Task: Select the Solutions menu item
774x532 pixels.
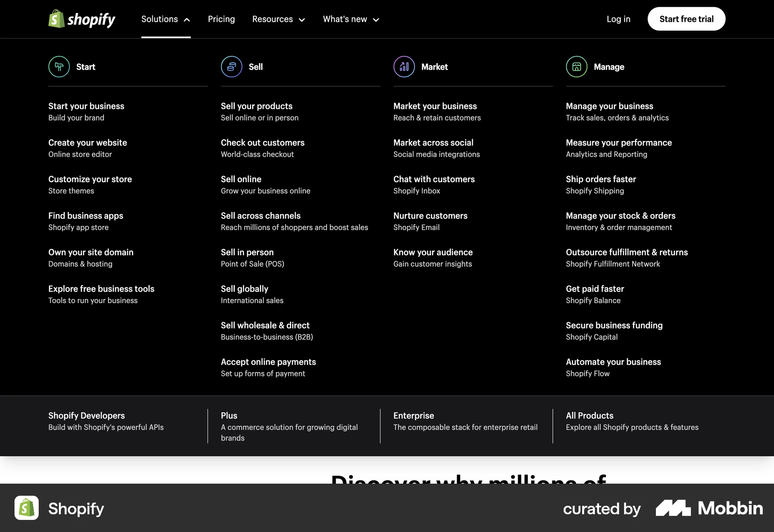Action: click(x=160, y=19)
